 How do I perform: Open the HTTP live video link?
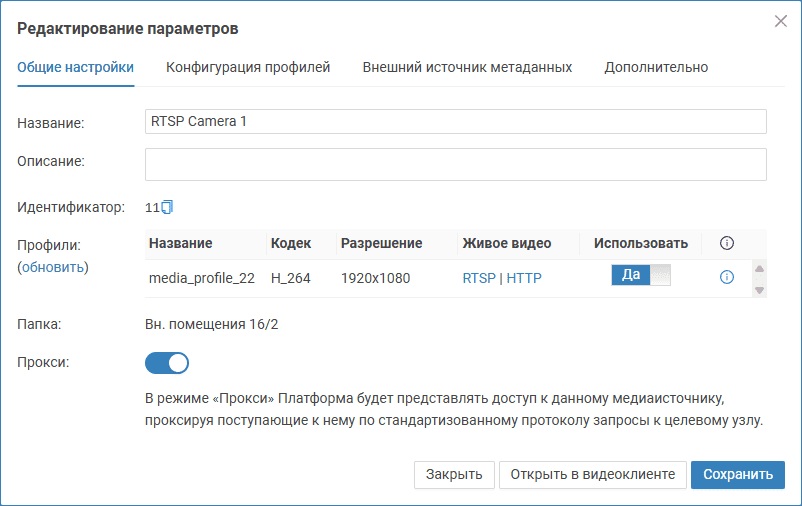(x=524, y=278)
